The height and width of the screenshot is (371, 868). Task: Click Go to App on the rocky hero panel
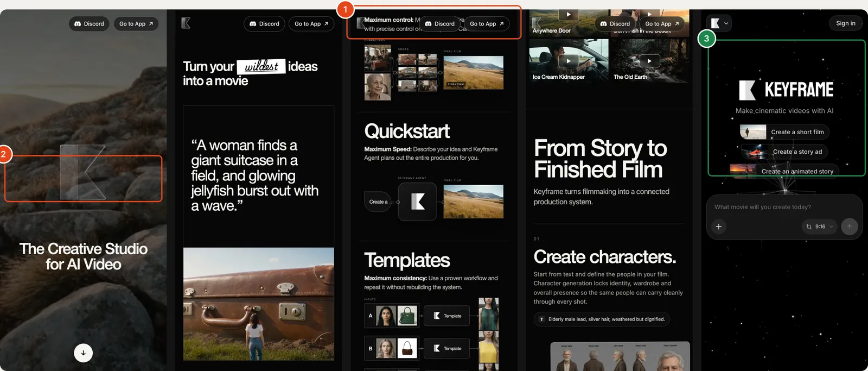(x=136, y=24)
